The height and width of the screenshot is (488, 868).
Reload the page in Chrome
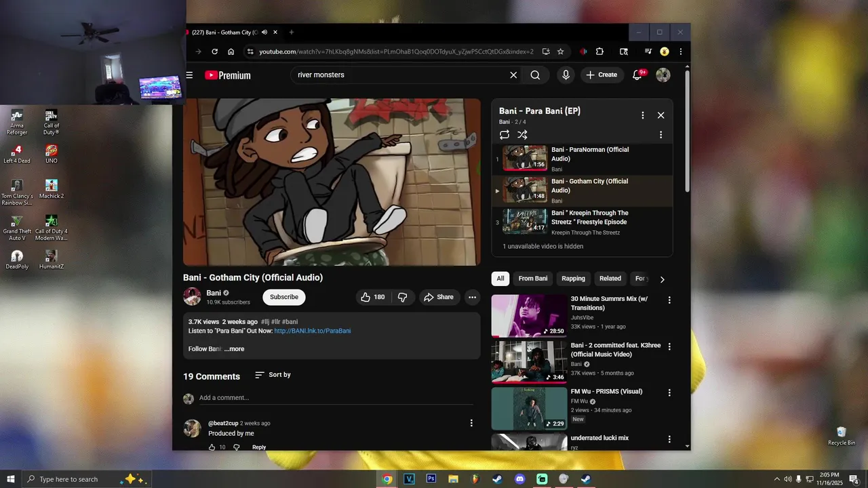point(214,52)
